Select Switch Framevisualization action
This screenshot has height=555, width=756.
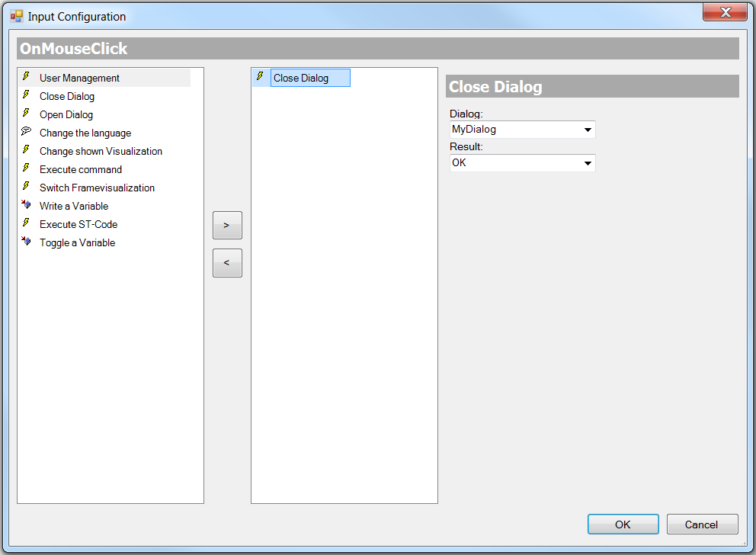[97, 188]
